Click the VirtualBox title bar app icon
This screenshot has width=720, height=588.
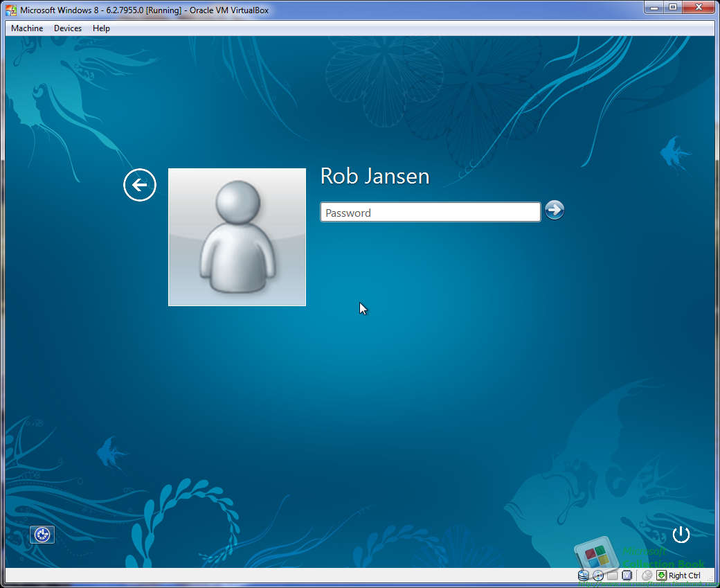11,10
